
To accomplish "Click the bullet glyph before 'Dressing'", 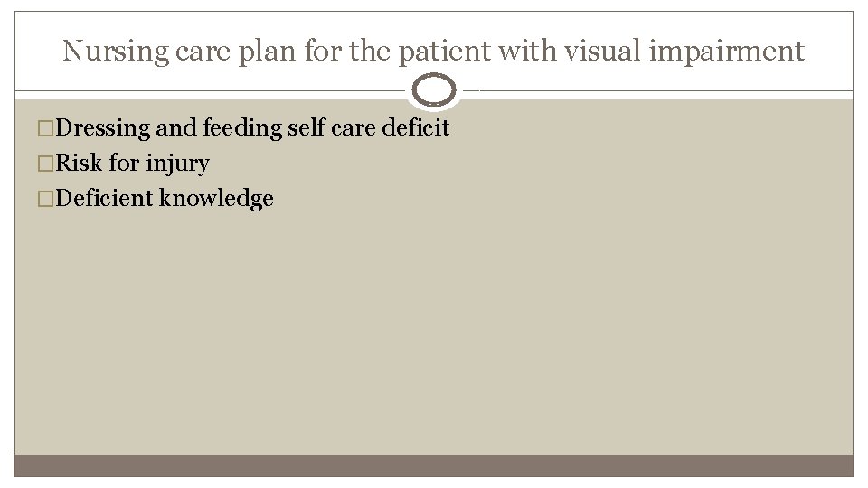I will (45, 129).
